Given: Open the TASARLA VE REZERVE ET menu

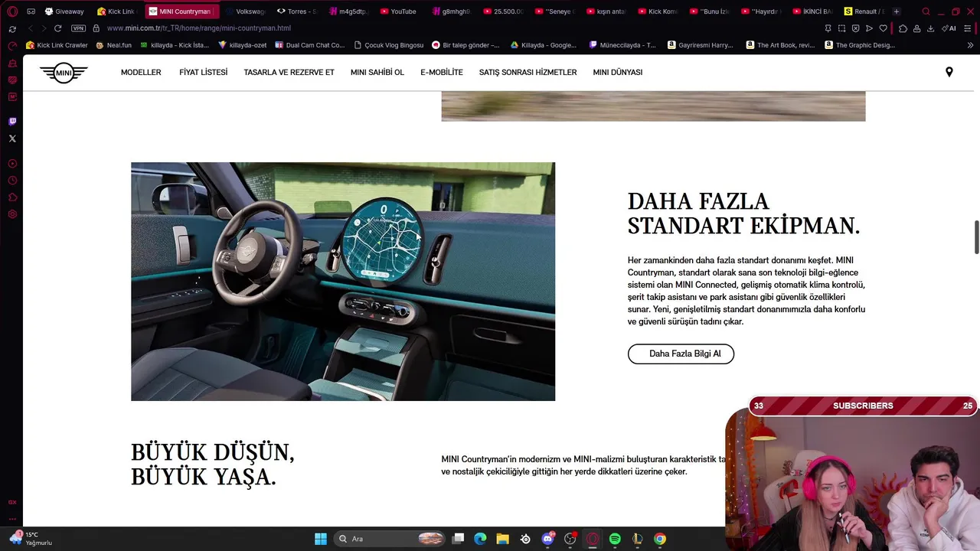Looking at the screenshot, I should tap(289, 73).
